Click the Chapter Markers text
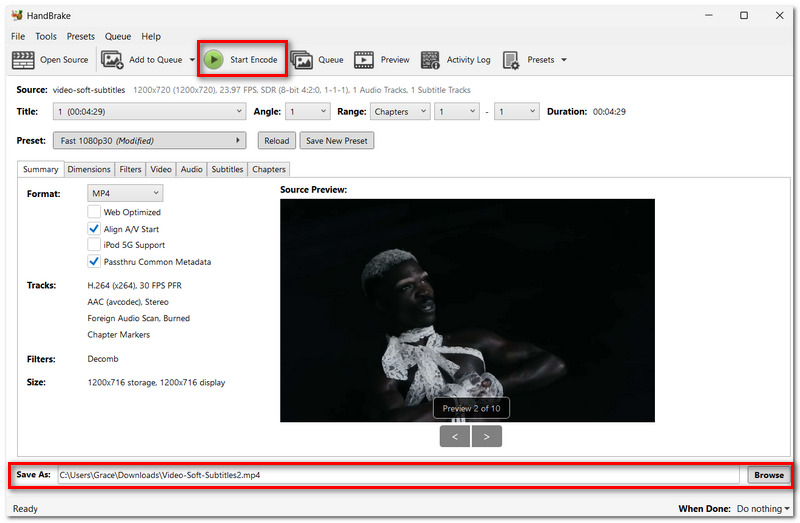 [119, 335]
